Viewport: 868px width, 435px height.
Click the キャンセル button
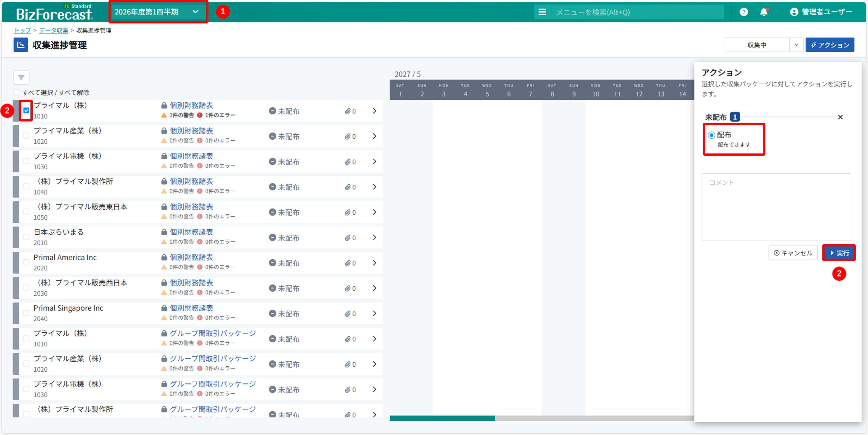[x=793, y=253]
